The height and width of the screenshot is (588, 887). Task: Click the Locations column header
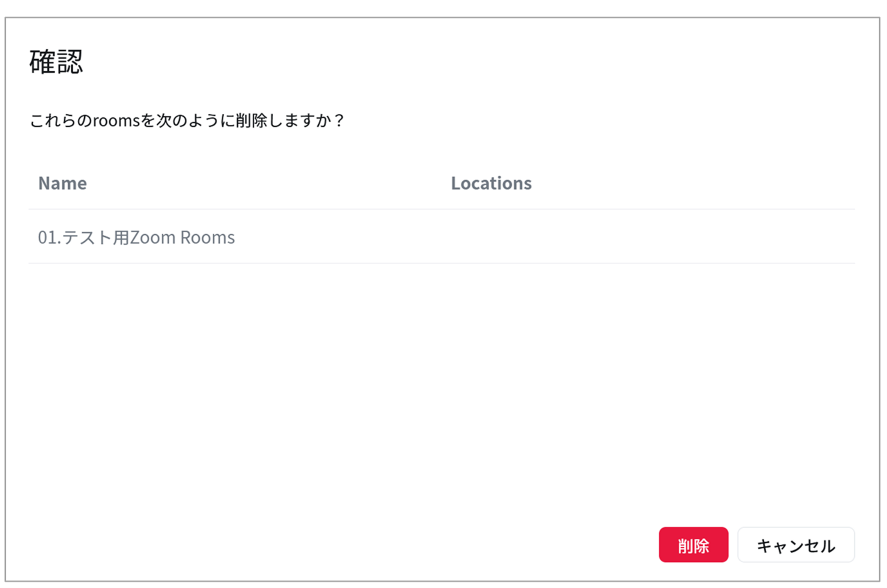(491, 183)
